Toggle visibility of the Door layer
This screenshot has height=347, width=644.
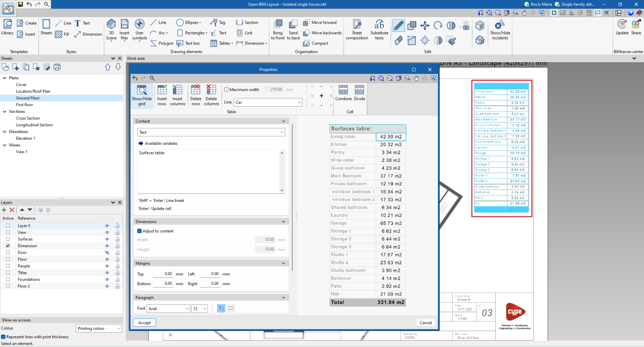[x=107, y=252]
